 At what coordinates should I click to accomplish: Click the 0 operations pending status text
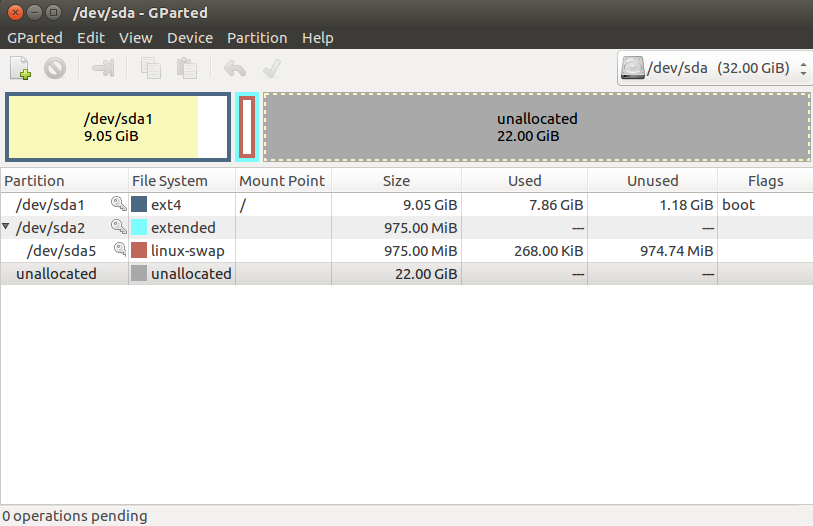click(x=75, y=516)
